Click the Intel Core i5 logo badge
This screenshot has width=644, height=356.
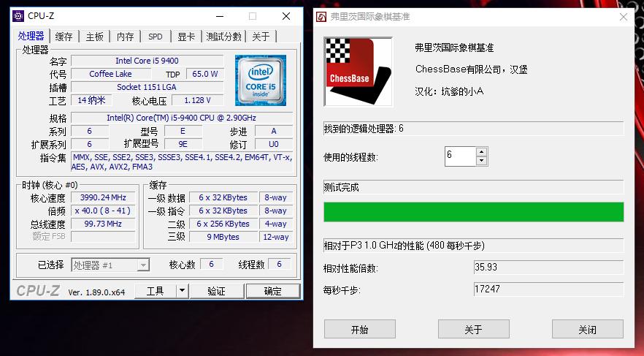pyautogui.click(x=261, y=80)
